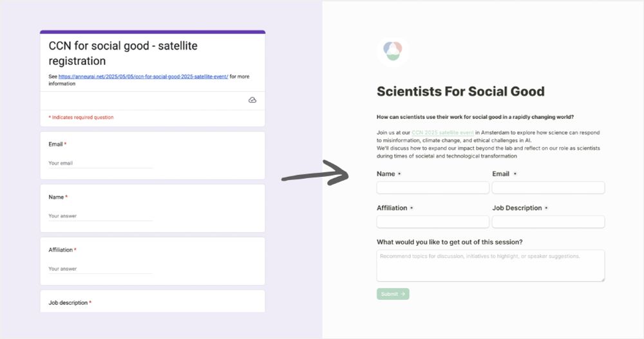
Task: Click the 'Indicates required question' notice
Action: pos(81,117)
